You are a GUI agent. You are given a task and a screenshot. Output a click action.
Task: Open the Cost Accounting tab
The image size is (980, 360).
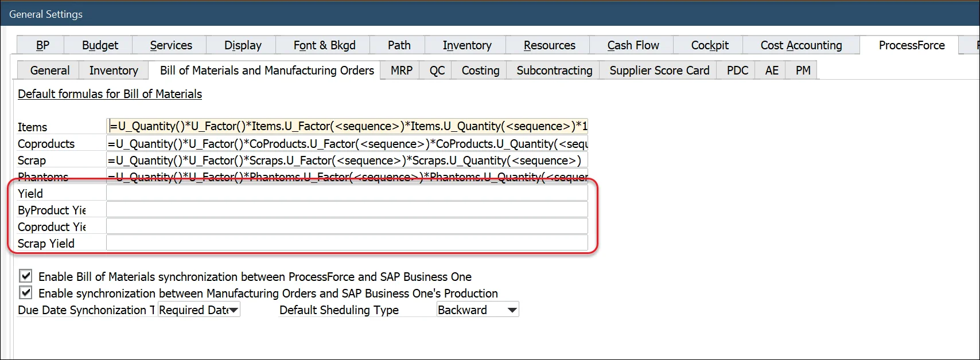point(801,45)
